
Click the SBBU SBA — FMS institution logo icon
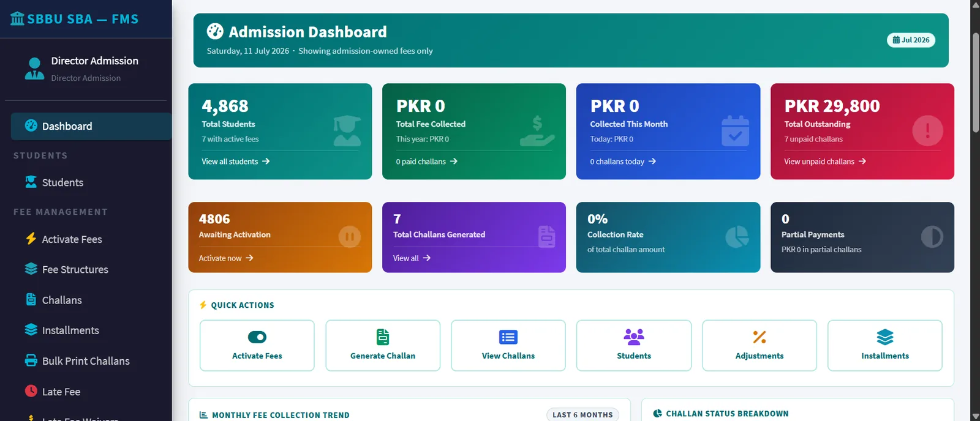point(17,19)
